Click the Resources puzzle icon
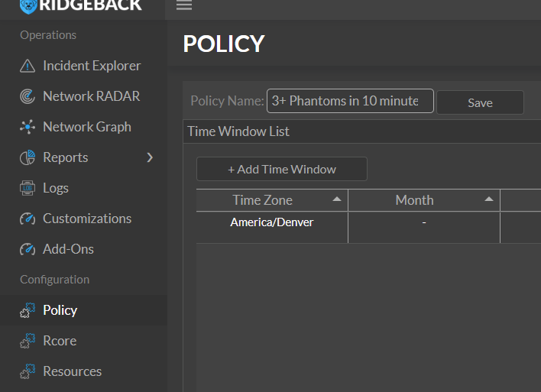541x392 pixels. pos(28,371)
